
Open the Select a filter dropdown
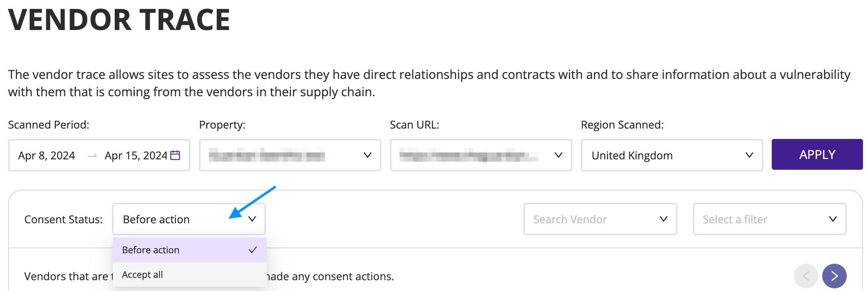(769, 219)
